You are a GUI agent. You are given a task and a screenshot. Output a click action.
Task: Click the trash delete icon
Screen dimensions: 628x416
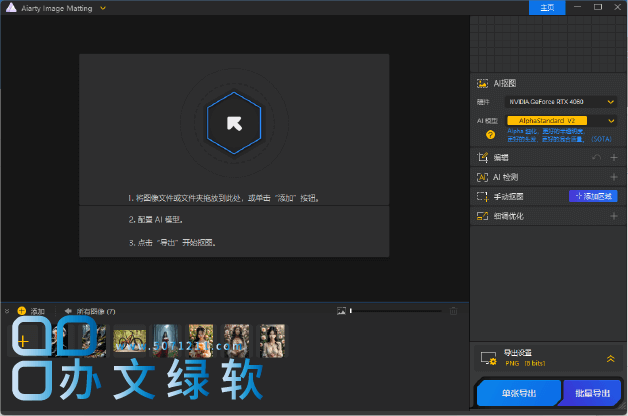(x=453, y=311)
